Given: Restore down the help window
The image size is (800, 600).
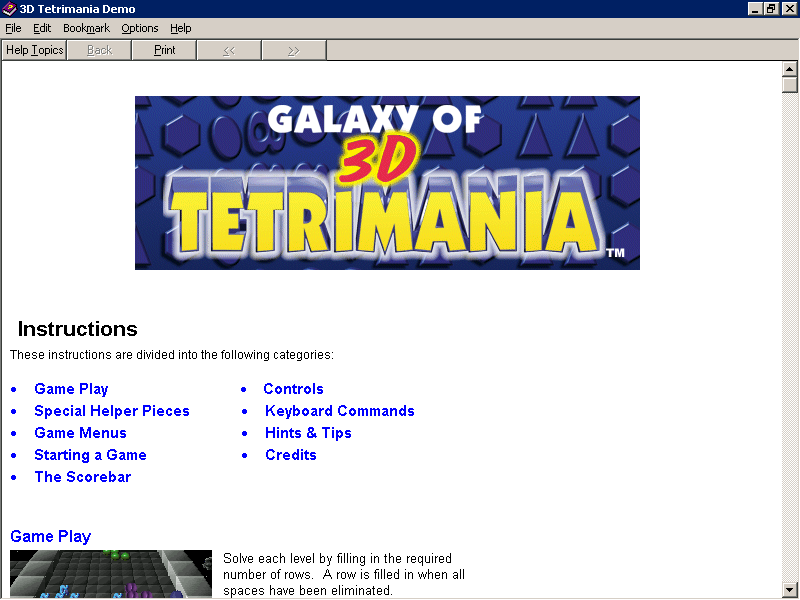Looking at the screenshot, I should tap(770, 9).
